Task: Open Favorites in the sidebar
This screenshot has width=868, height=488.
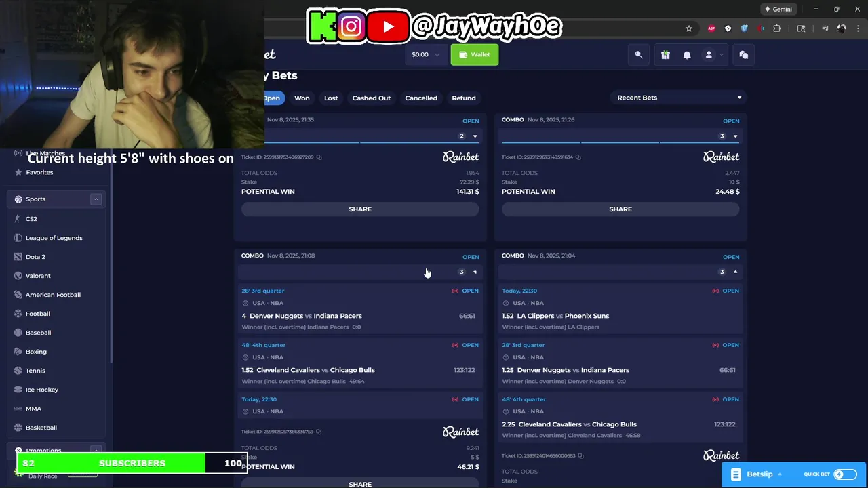Action: point(39,172)
